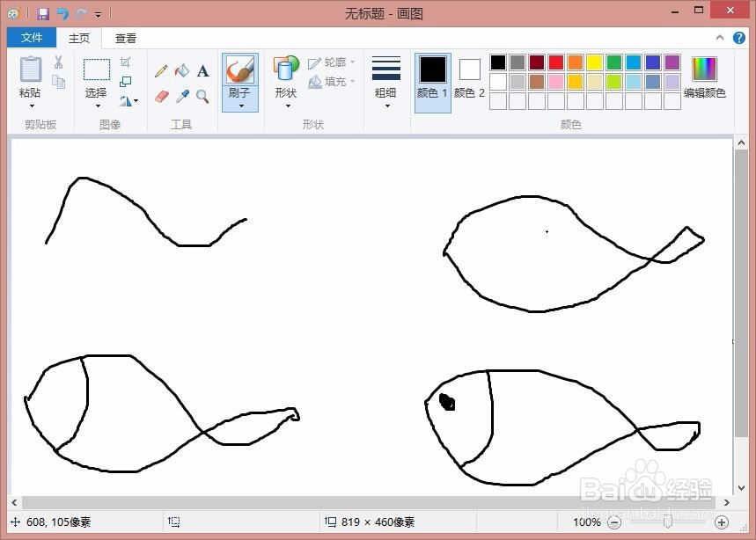Click the Undo icon in quick access toolbar

(x=62, y=13)
